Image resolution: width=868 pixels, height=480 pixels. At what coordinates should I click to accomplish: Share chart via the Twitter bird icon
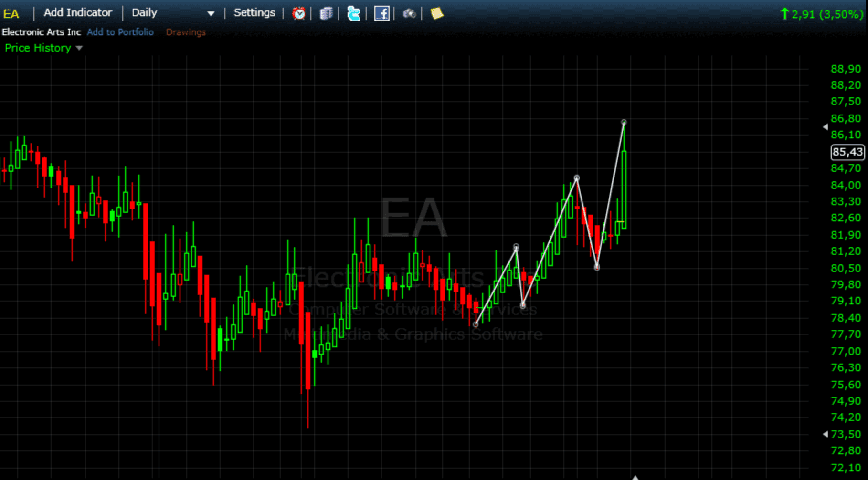click(353, 13)
